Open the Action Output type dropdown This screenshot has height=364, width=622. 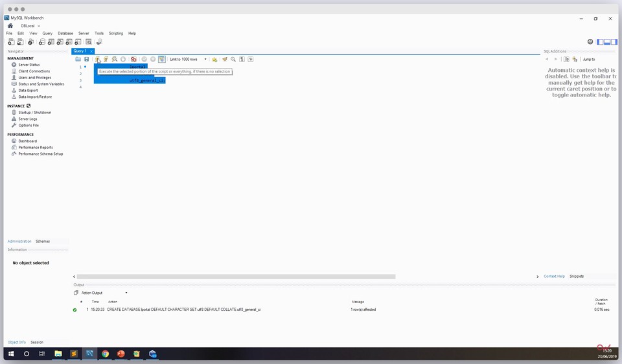(104, 293)
